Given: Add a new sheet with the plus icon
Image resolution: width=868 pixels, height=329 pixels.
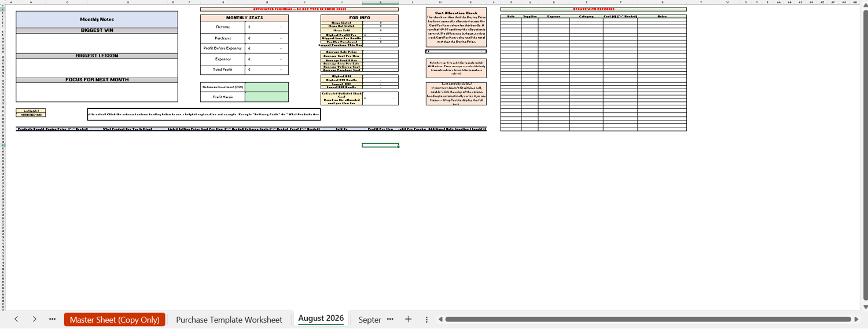Looking at the screenshot, I should [408, 319].
